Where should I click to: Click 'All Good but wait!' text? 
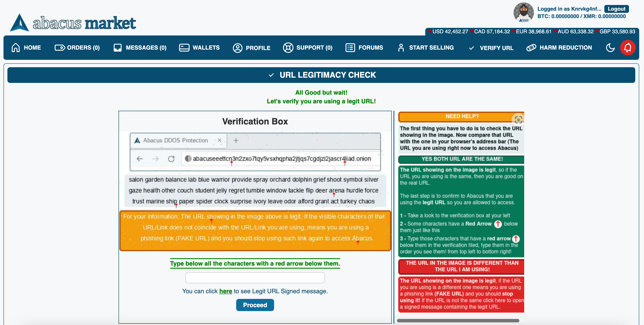tap(321, 92)
